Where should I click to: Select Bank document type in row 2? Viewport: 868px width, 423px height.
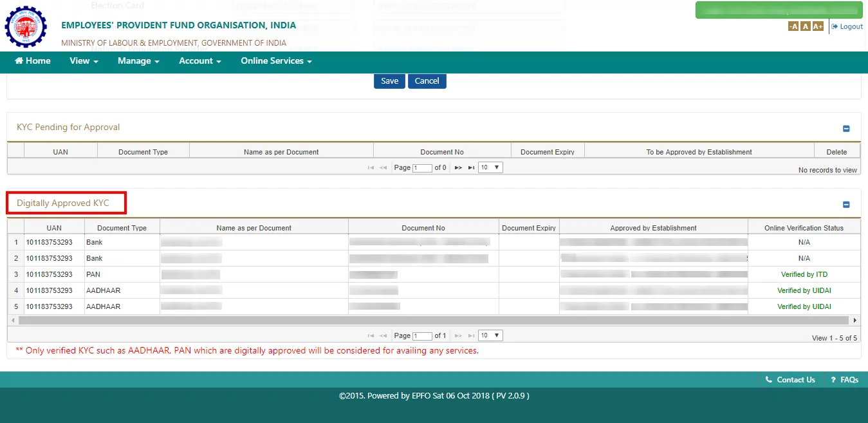point(122,258)
